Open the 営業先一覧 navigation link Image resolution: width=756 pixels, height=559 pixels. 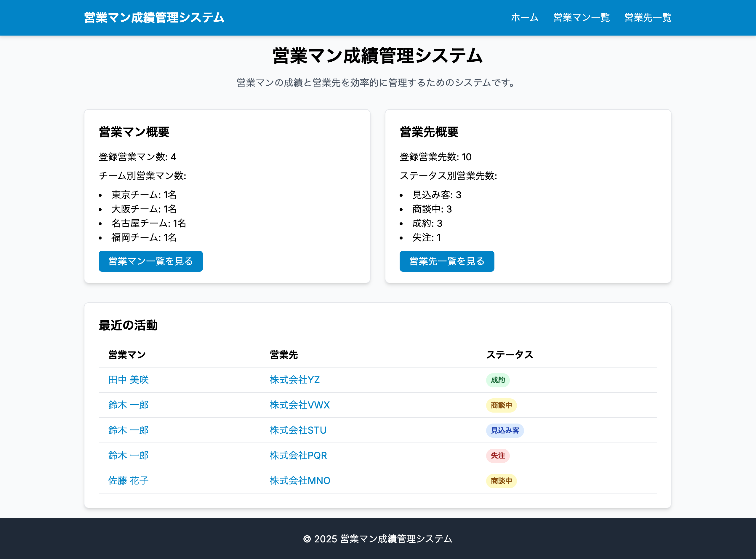click(x=648, y=17)
